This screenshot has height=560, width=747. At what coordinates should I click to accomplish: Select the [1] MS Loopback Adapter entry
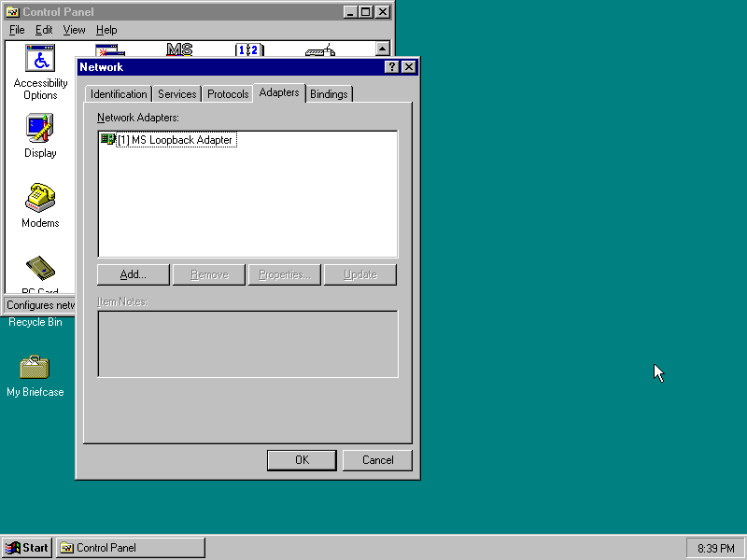pyautogui.click(x=176, y=140)
